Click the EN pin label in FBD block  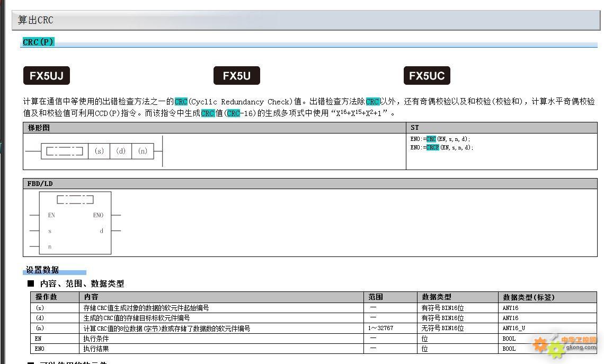51,215
